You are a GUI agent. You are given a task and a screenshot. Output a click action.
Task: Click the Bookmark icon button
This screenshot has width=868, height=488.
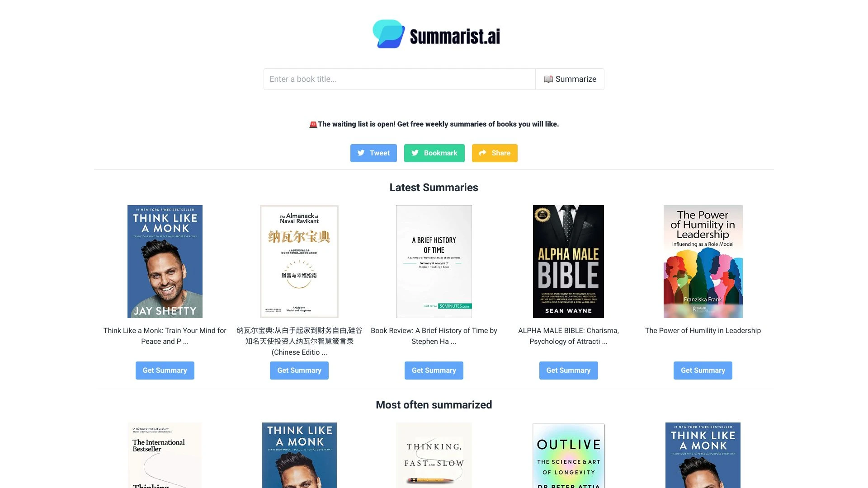click(x=434, y=153)
